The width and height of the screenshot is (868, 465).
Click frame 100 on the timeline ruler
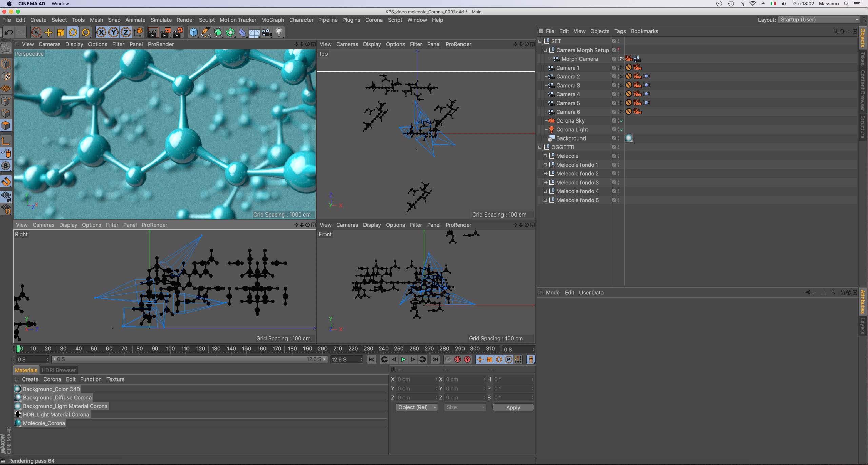(170, 349)
